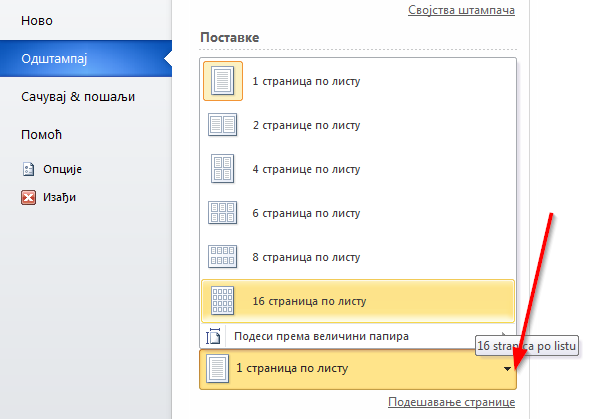Click the current 1 страница по листу combo box
This screenshot has height=419, width=589.
point(358,369)
